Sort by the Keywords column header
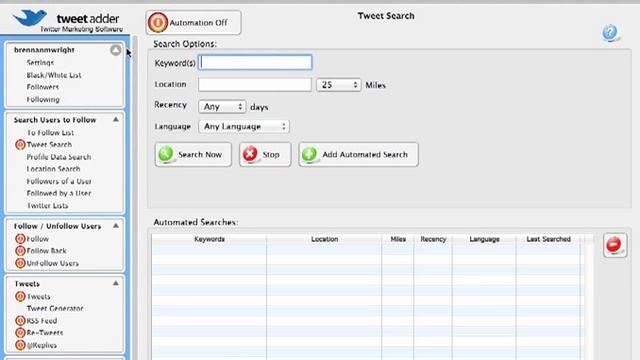This screenshot has width=640, height=360. (209, 239)
